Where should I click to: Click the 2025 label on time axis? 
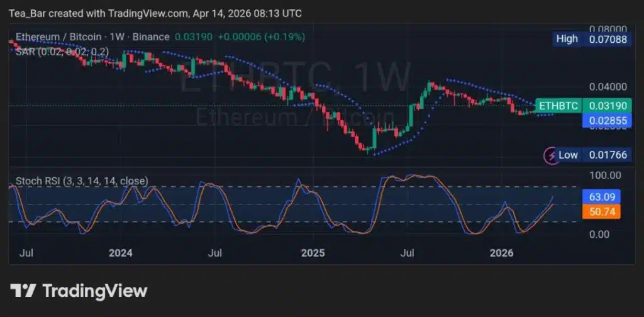[x=313, y=253]
